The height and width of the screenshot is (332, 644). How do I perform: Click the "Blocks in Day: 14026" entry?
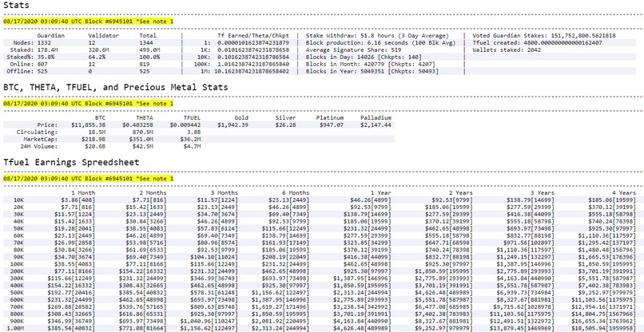[x=363, y=57]
